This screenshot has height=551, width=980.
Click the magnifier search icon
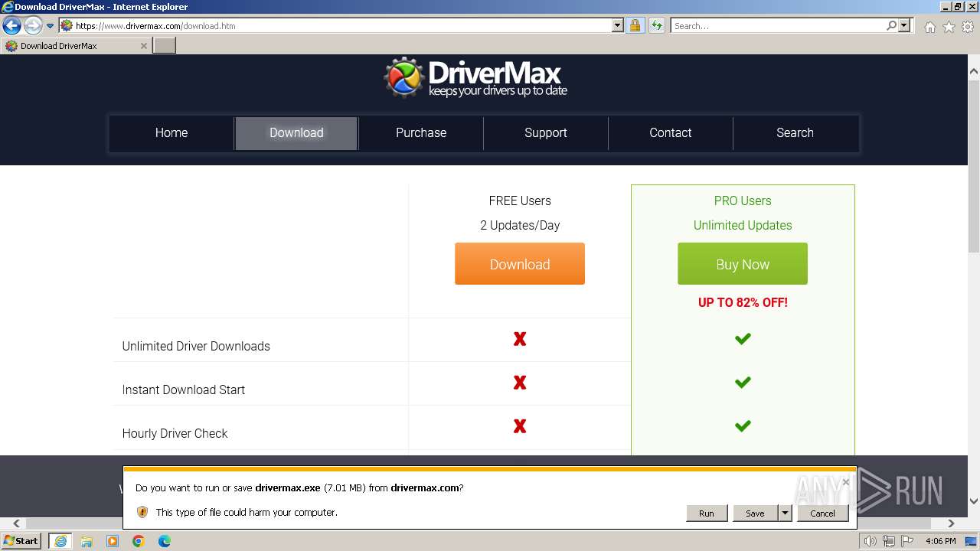click(x=891, y=25)
